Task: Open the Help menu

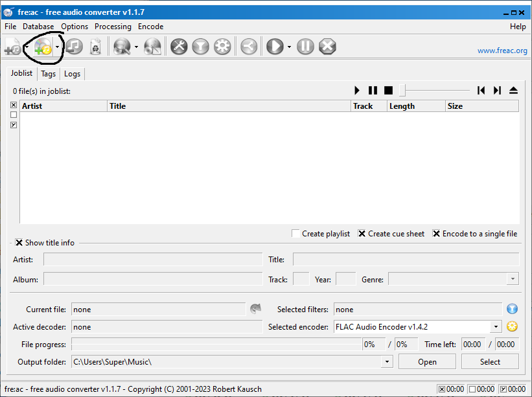Action: (x=518, y=27)
